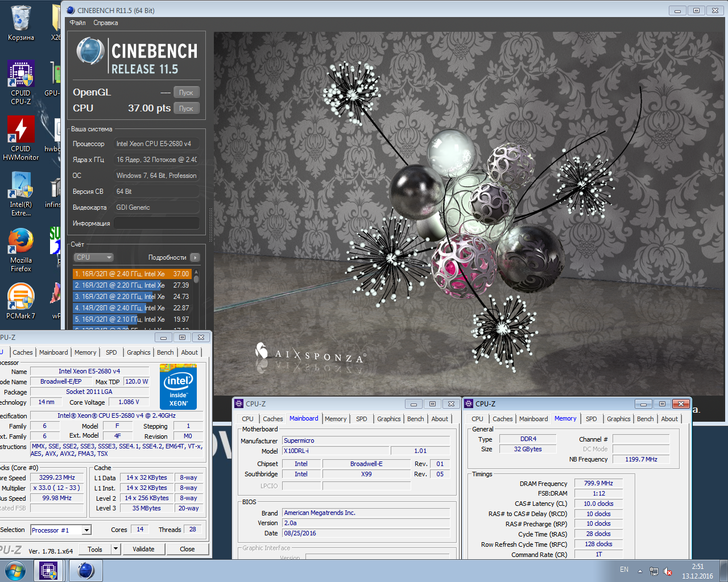Viewport: 728px width, 582px height.
Task: Select Caches tab in right CPU-Z window
Action: pyautogui.click(x=503, y=419)
